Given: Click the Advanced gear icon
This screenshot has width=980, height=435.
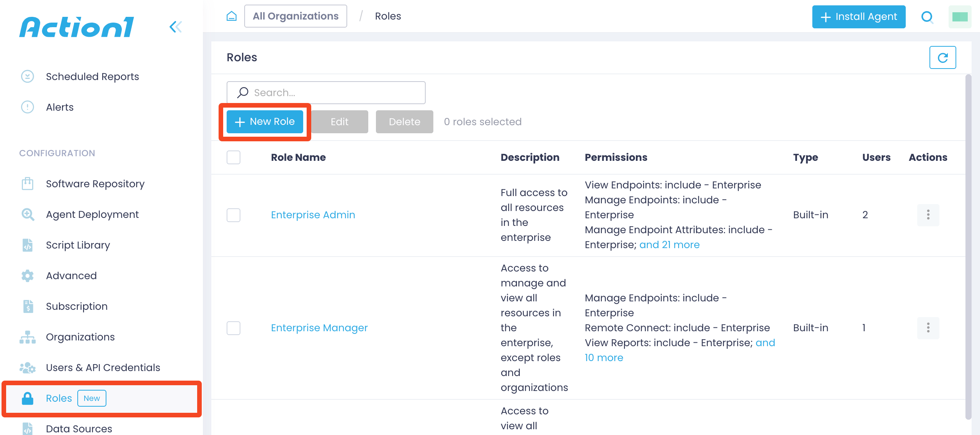Looking at the screenshot, I should [28, 276].
